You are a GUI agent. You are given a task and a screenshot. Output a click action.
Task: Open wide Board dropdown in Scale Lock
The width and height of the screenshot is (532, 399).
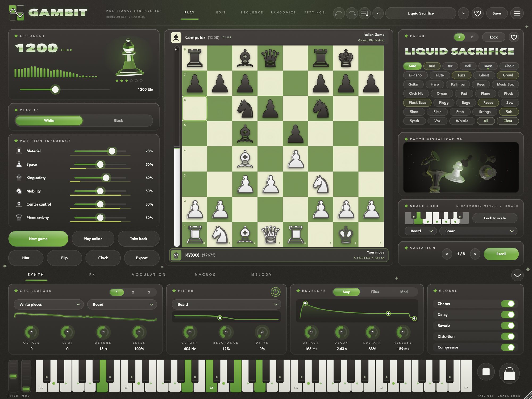[x=478, y=231]
